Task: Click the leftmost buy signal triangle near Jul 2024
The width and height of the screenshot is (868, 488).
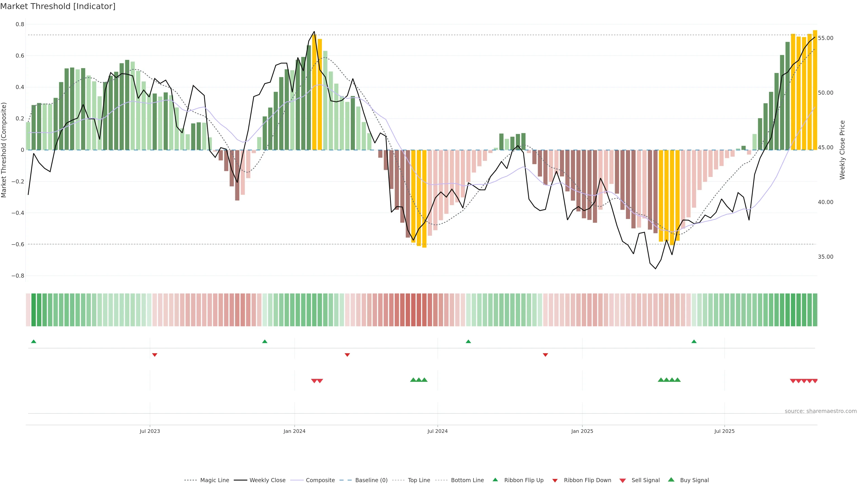Action: point(413,380)
